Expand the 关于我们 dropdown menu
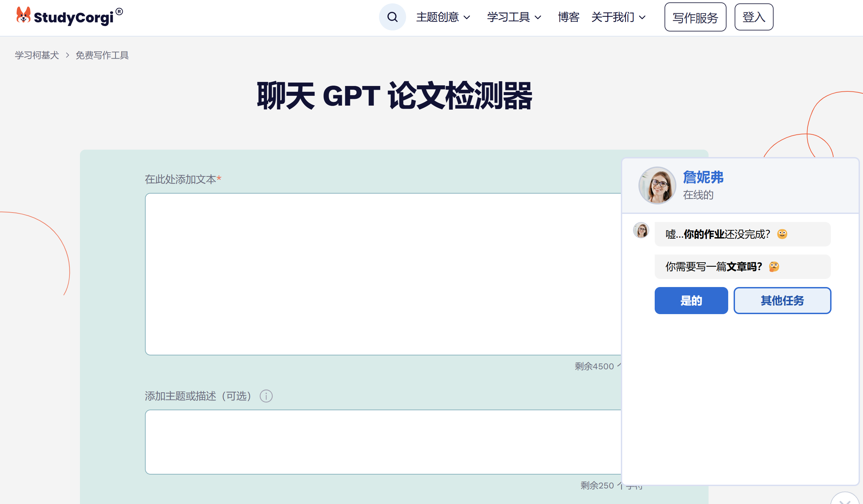Screen dimensions: 863x504 point(618,17)
